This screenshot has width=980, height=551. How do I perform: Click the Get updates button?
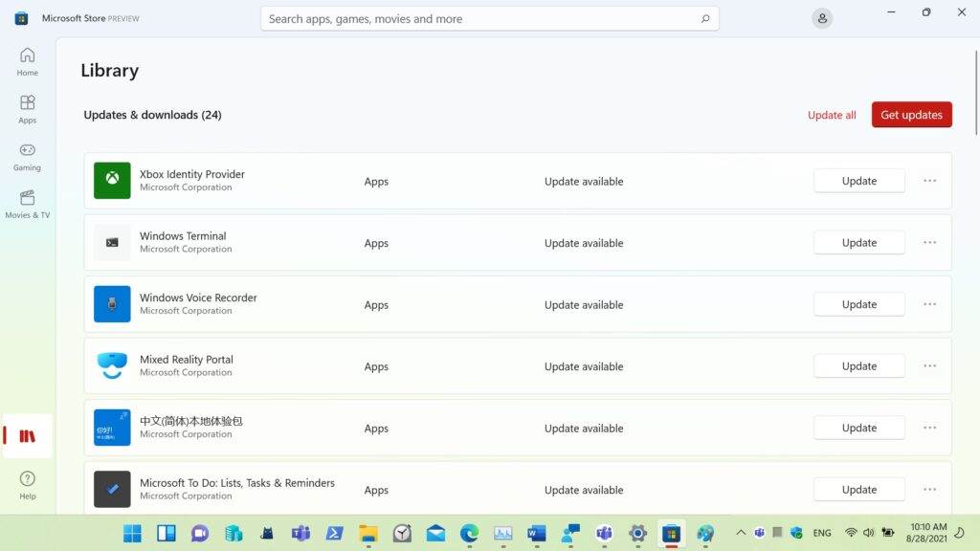coord(911,115)
